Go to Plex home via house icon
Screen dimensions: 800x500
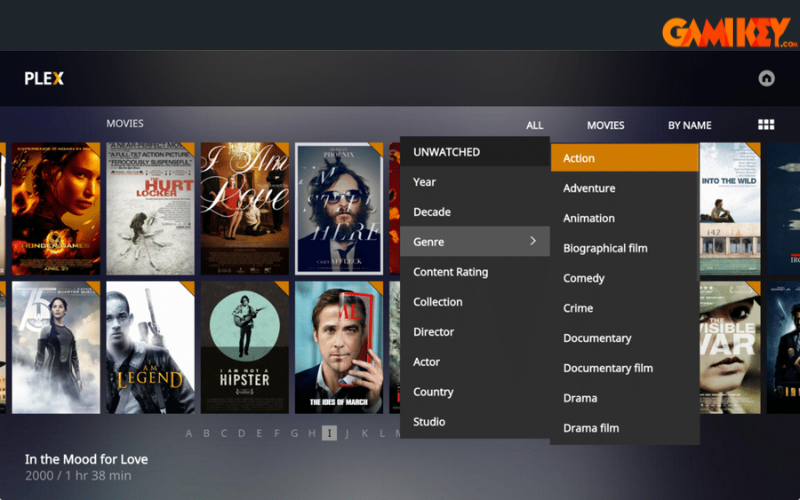pyautogui.click(x=766, y=78)
